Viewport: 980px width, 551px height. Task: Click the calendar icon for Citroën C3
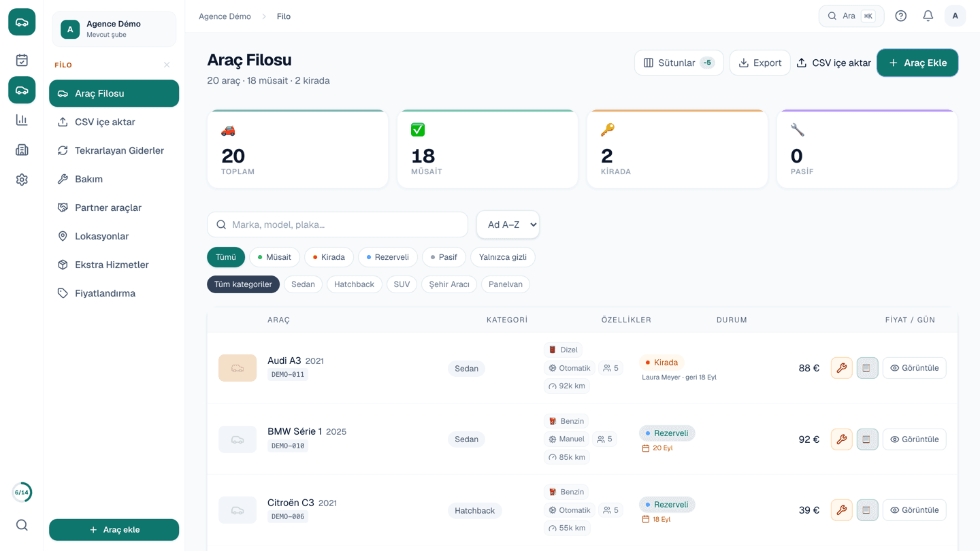pyautogui.click(x=867, y=510)
